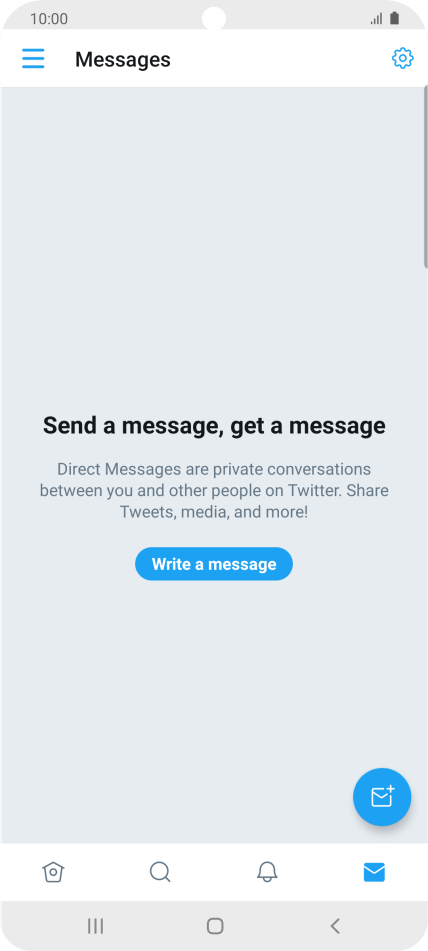Tap the "Send a message, get a message" heading
The image size is (428, 951).
[x=214, y=426]
